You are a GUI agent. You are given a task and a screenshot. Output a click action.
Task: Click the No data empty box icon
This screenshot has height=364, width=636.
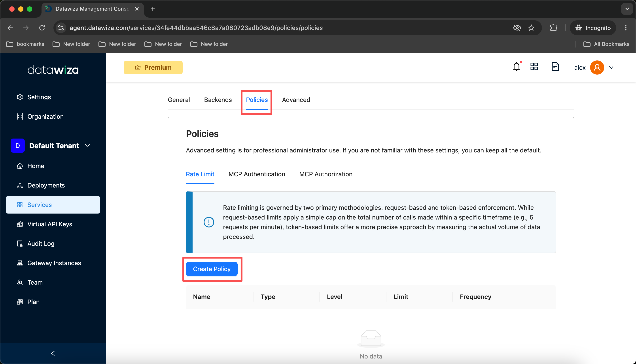click(371, 339)
